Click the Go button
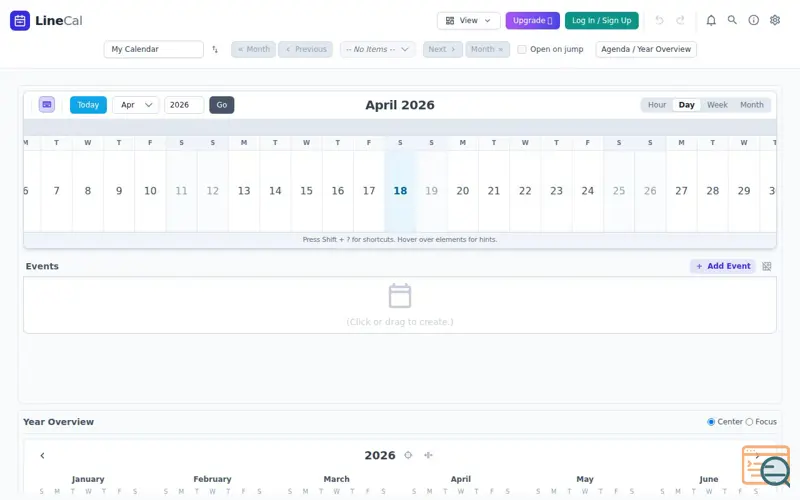The height and width of the screenshot is (500, 800). coord(221,105)
